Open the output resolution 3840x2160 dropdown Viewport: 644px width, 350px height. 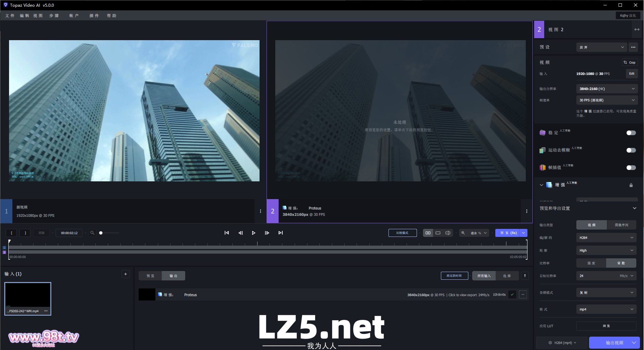[x=606, y=89]
